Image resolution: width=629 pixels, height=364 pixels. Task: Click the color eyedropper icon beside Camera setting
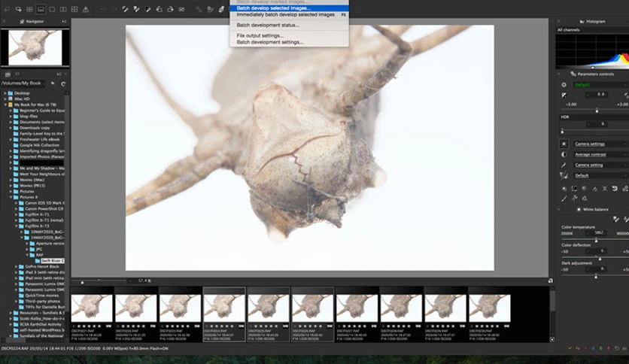[x=564, y=165]
